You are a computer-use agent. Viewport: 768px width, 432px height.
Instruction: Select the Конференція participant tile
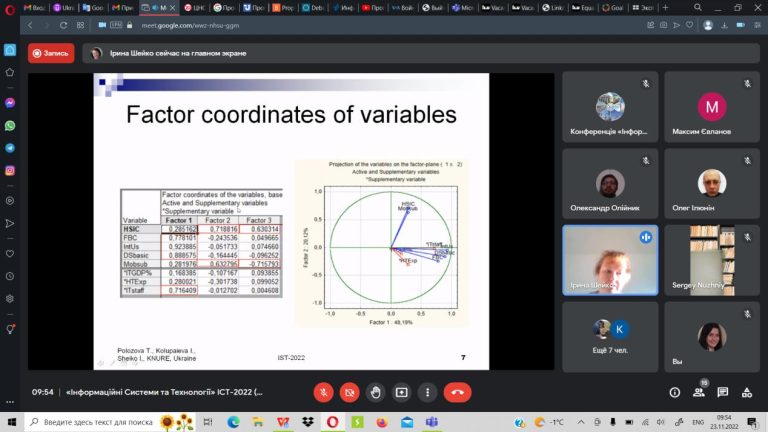[610, 107]
